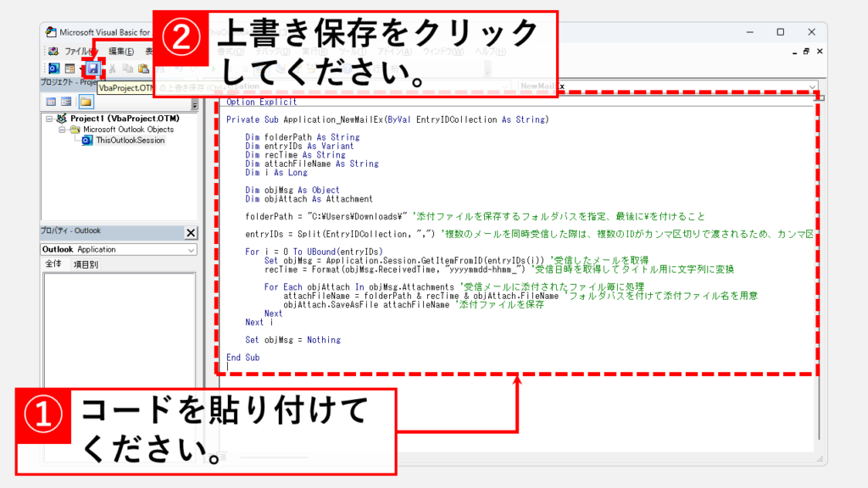Minimize the inner code window
Image resolution: width=868 pixels, height=488 pixels.
click(794, 52)
